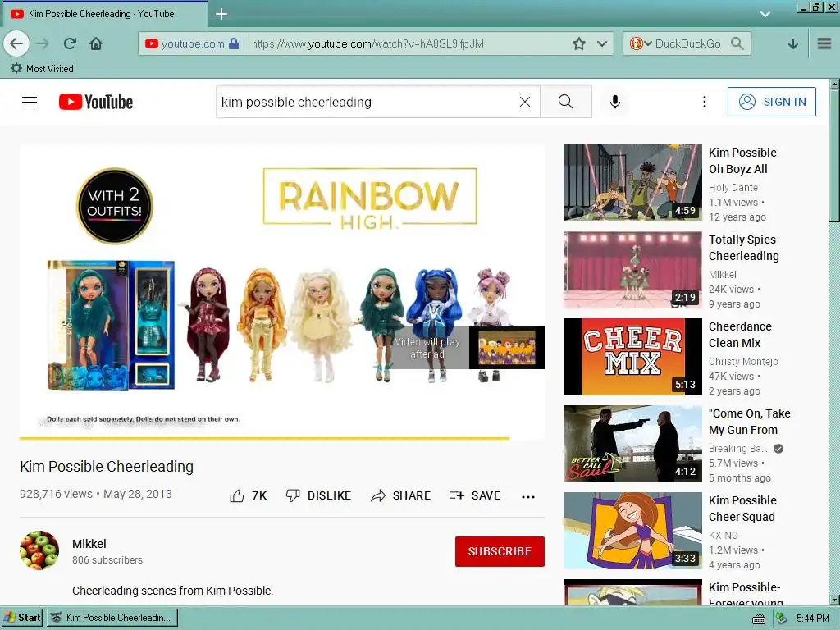This screenshot has height=630, width=840.
Task: Open the DuckDuckGo search engine selector
Action: (640, 43)
